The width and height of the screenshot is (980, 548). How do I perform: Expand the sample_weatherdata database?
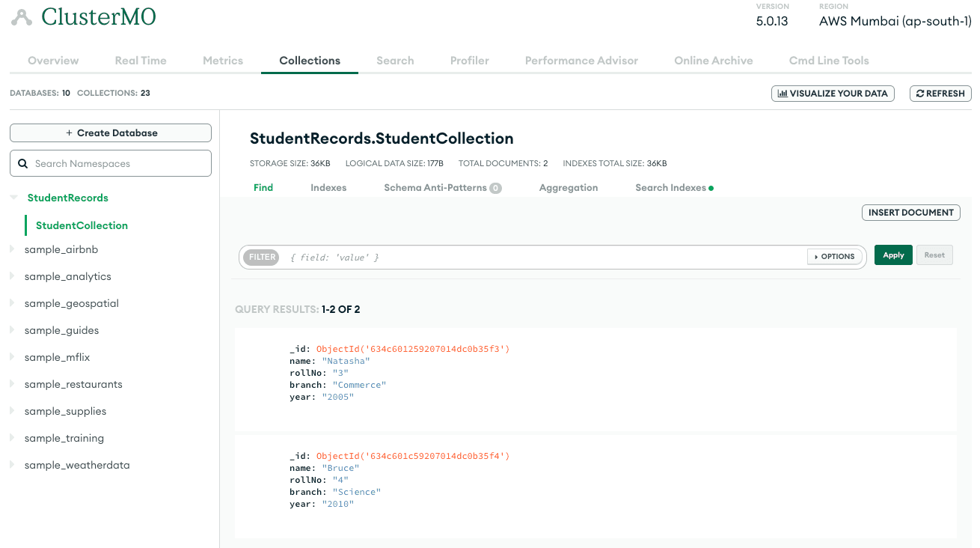[13, 465]
